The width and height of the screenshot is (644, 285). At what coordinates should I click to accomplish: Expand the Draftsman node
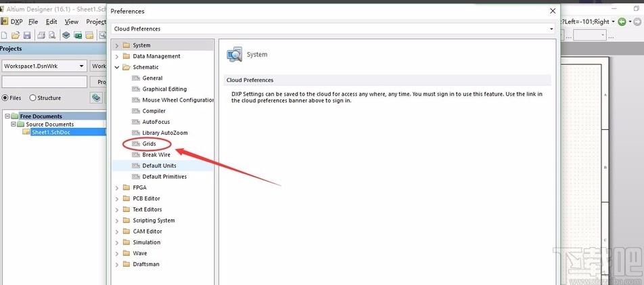click(x=117, y=265)
